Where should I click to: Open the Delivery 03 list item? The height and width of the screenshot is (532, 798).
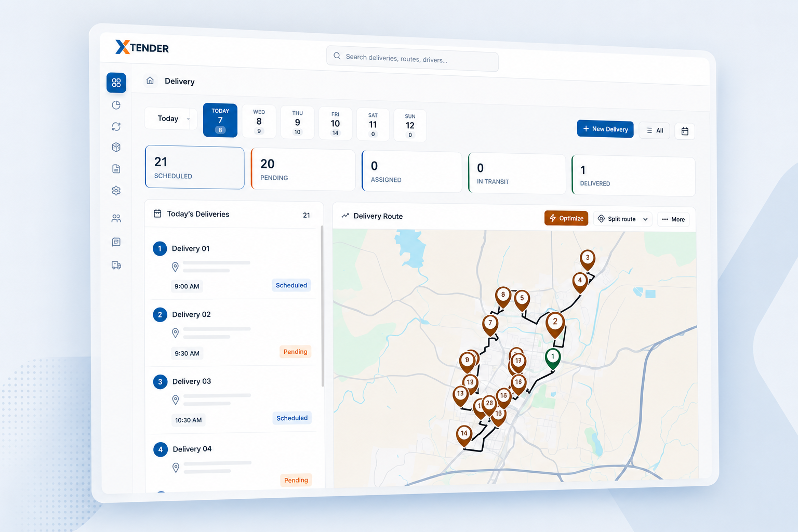tap(234, 400)
